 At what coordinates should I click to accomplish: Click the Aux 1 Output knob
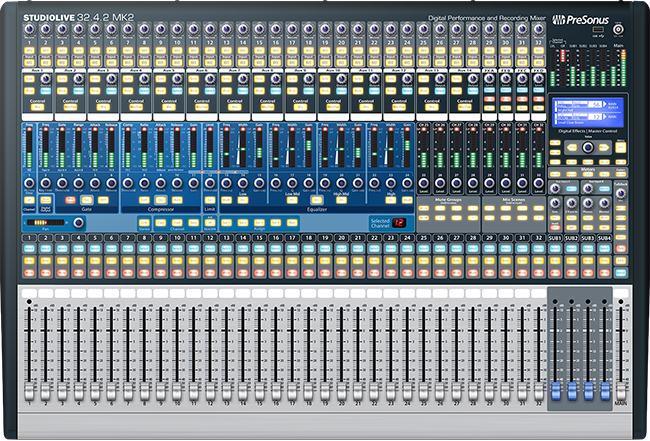[46, 79]
